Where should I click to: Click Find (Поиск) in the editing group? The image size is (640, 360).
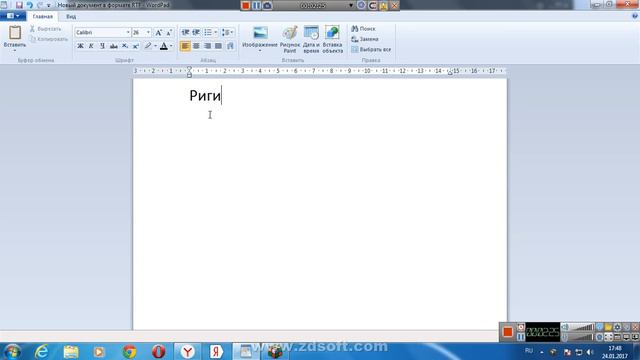(363, 29)
